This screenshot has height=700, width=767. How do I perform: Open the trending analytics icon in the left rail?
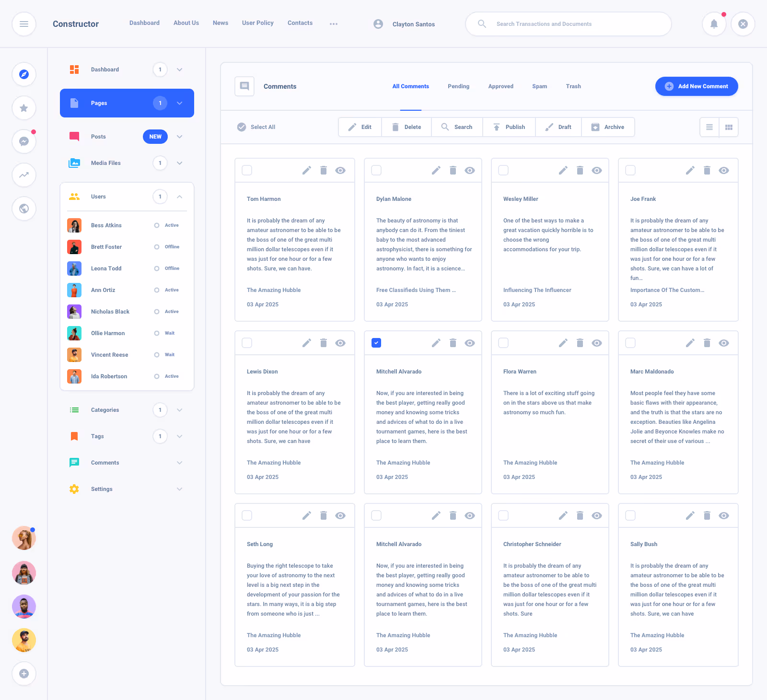pyautogui.click(x=24, y=175)
